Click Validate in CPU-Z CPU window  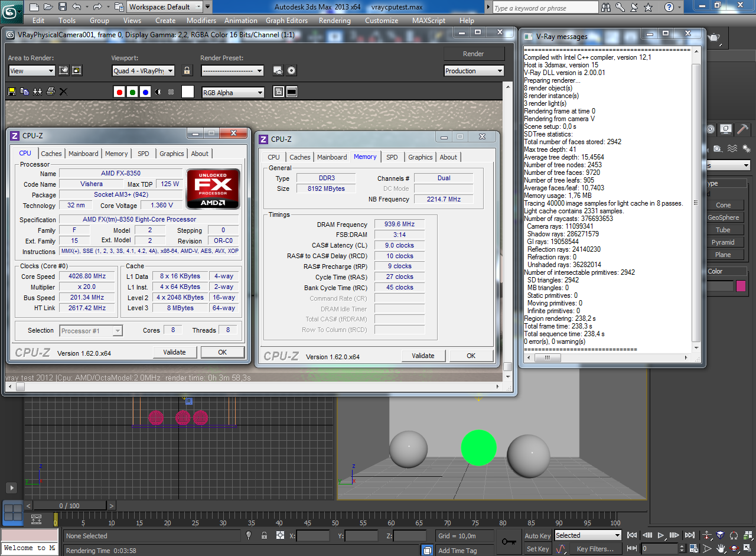pos(175,352)
